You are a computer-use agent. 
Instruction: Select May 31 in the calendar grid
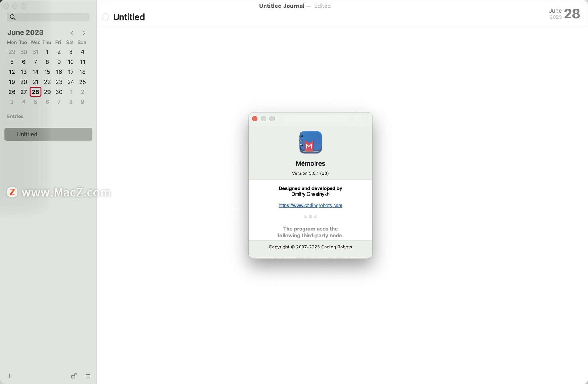(36, 52)
